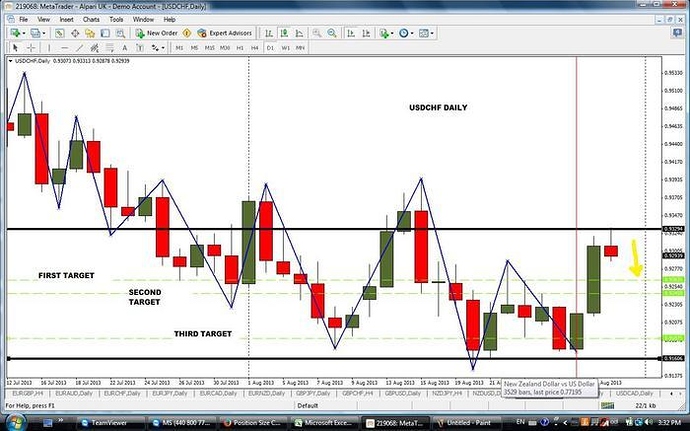The image size is (690, 431).
Task: Open the Help menu
Action: tap(169, 19)
